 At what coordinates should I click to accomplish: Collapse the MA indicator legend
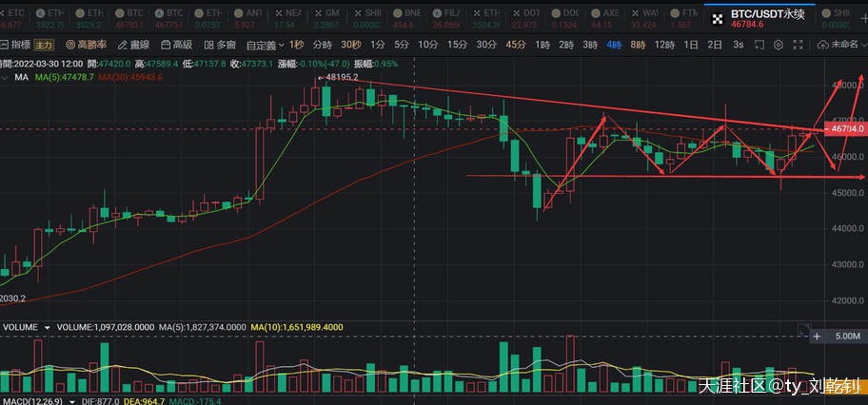coord(7,77)
